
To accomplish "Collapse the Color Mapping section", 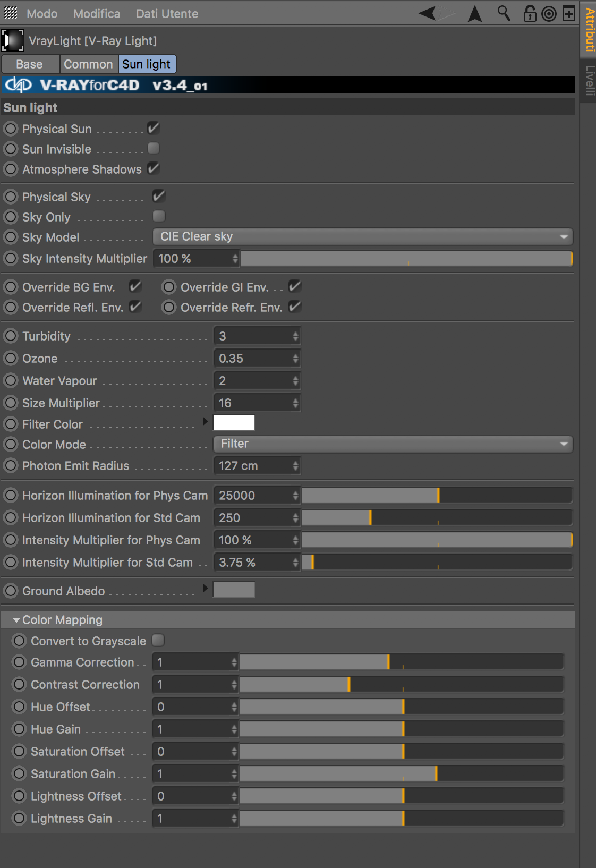I will click(x=16, y=620).
